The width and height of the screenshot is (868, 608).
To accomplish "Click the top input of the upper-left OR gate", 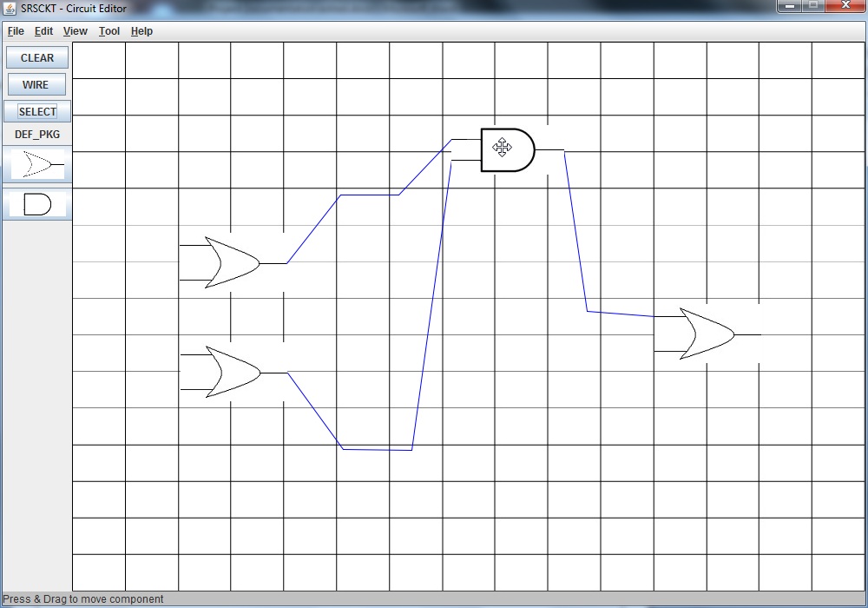I will [191, 246].
